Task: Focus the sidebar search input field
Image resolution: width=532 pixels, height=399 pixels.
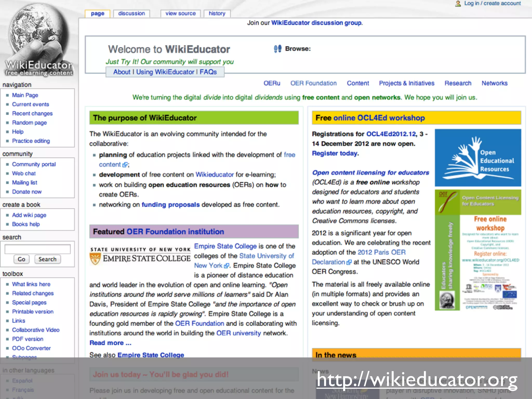Action: click(x=37, y=249)
